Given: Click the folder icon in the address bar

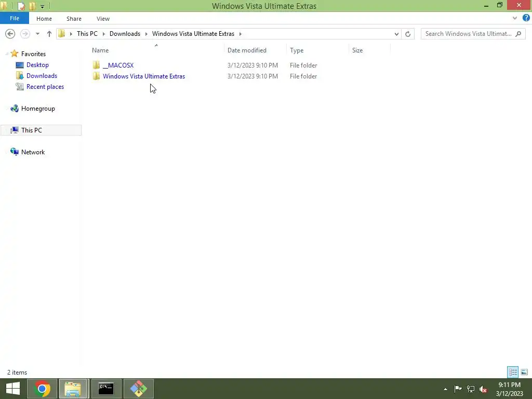Looking at the screenshot, I should click(62, 34).
